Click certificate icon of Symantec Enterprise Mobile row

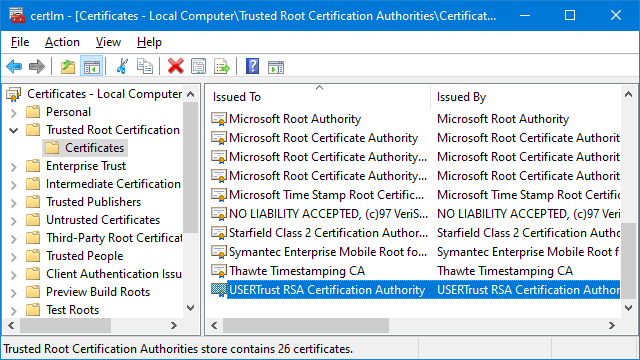tap(219, 252)
